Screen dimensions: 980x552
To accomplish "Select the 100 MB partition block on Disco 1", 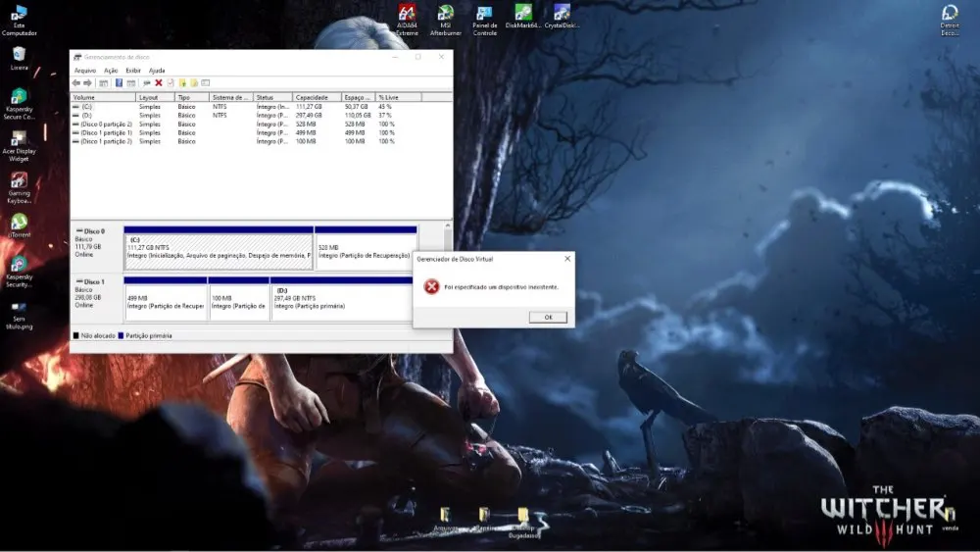I will click(239, 299).
